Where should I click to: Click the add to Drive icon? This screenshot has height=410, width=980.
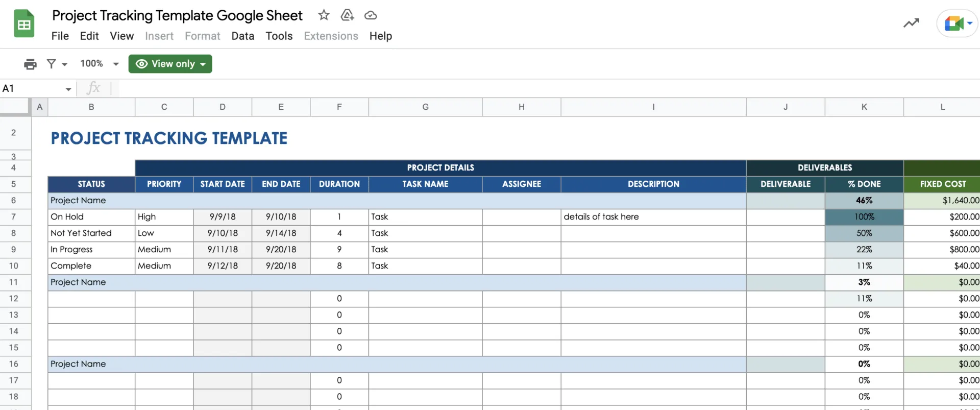coord(347,15)
